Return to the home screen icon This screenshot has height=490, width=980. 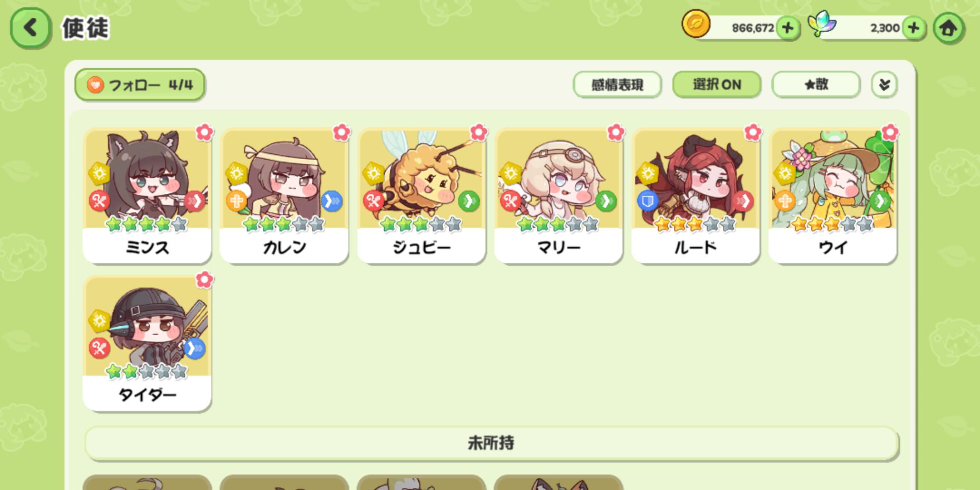948,28
